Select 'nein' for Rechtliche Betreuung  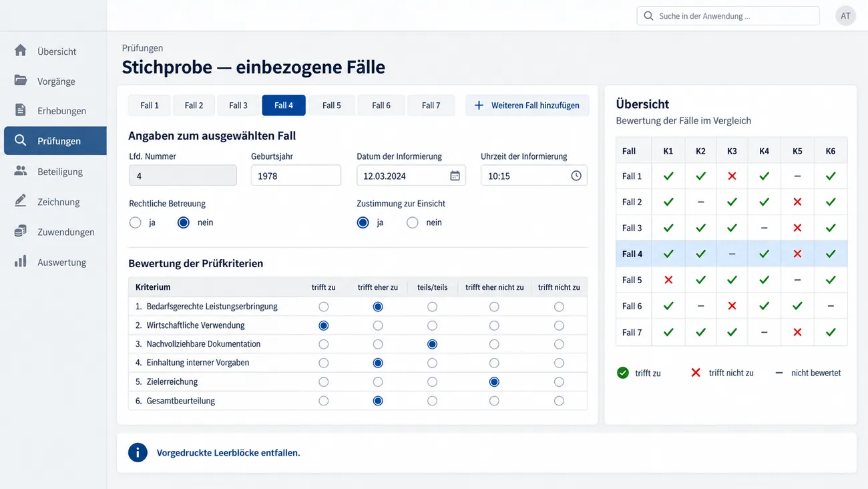pos(184,222)
